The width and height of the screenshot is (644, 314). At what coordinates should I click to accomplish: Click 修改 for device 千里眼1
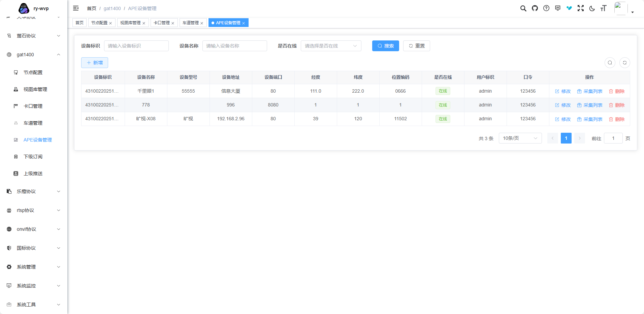tap(563, 91)
